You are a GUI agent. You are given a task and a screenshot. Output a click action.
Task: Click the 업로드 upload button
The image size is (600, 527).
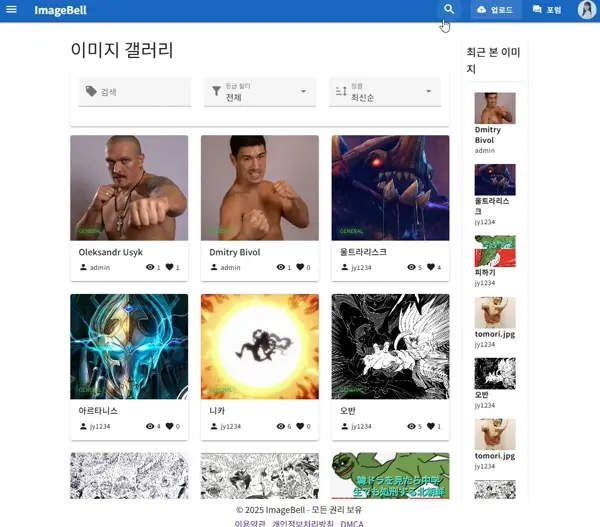tap(496, 10)
